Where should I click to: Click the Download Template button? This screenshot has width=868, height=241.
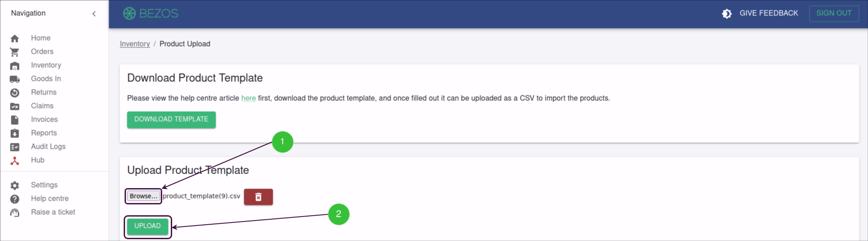pyautogui.click(x=171, y=119)
